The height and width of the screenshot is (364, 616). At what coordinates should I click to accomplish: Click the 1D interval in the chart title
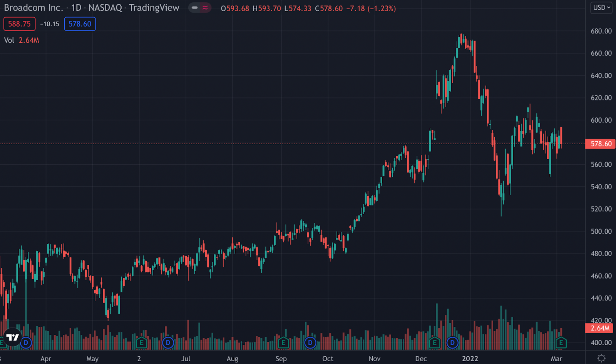[76, 8]
